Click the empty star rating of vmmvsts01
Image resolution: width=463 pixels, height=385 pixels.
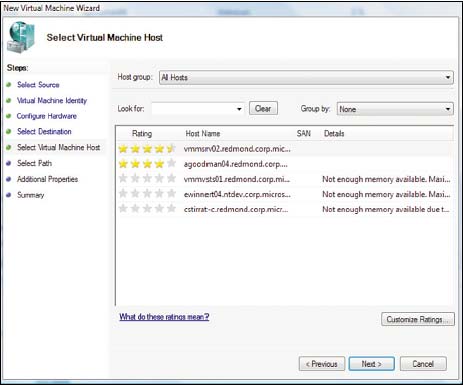[x=147, y=179]
